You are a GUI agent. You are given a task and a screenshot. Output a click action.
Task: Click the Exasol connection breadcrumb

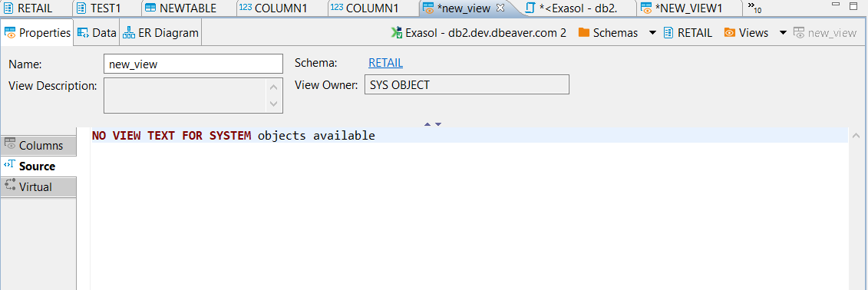pos(478,33)
